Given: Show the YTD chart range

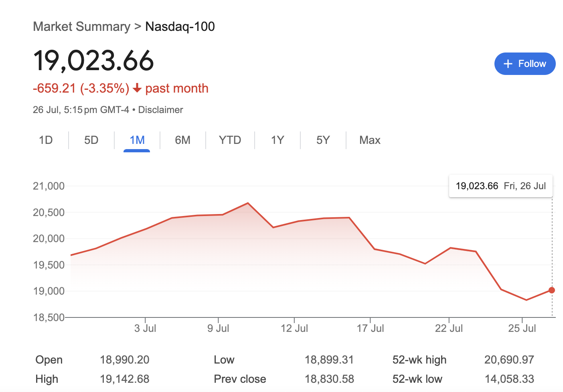Looking at the screenshot, I should (x=230, y=140).
